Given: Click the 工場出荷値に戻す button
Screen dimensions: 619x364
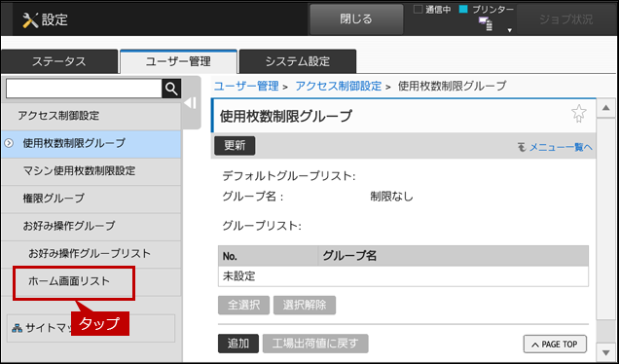Looking at the screenshot, I should [x=315, y=344].
